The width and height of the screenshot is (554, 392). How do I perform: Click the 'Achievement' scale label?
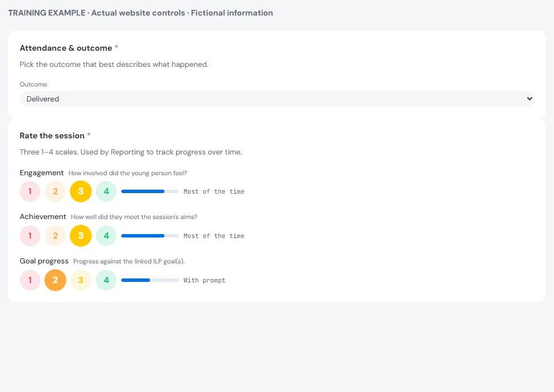(43, 217)
